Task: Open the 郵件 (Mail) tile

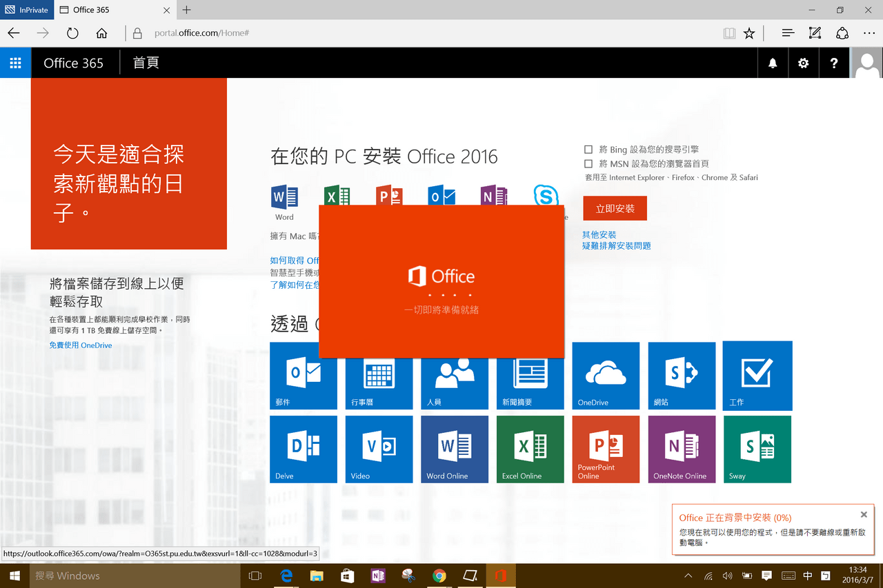Action: (x=304, y=376)
